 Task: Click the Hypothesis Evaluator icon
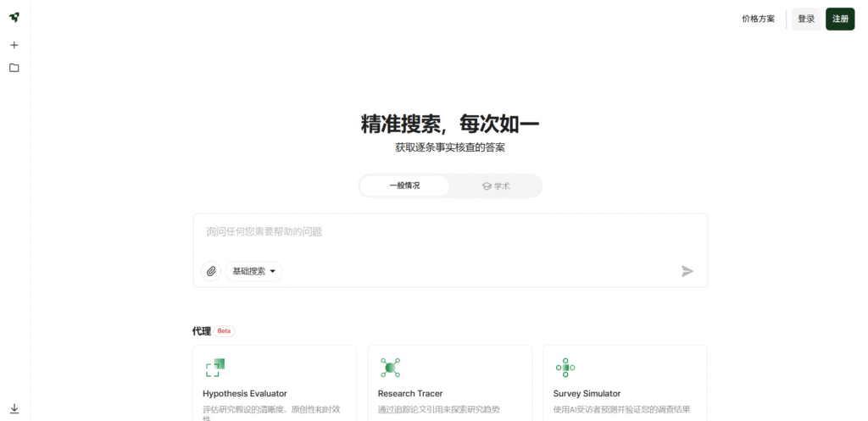pyautogui.click(x=214, y=367)
